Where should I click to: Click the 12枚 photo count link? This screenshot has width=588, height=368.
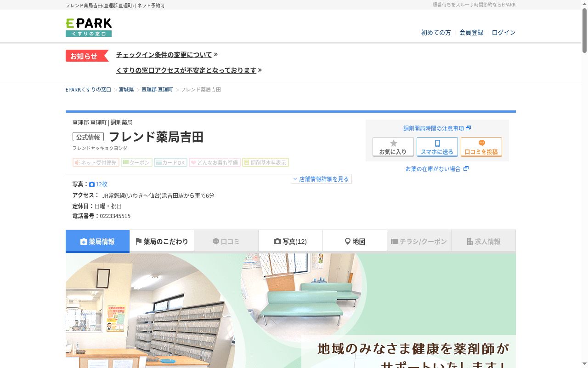click(102, 184)
